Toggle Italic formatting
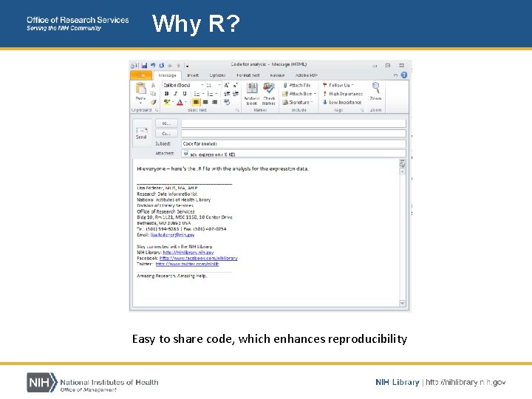 (175, 94)
